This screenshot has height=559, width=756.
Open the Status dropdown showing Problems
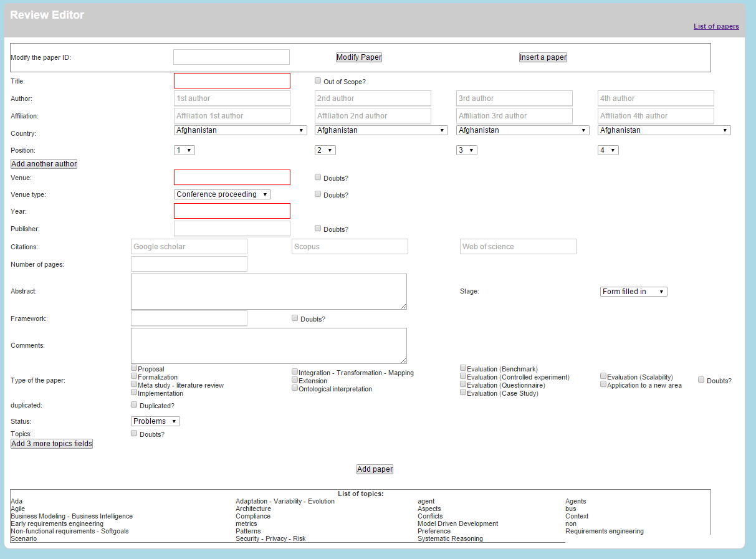[x=155, y=421]
